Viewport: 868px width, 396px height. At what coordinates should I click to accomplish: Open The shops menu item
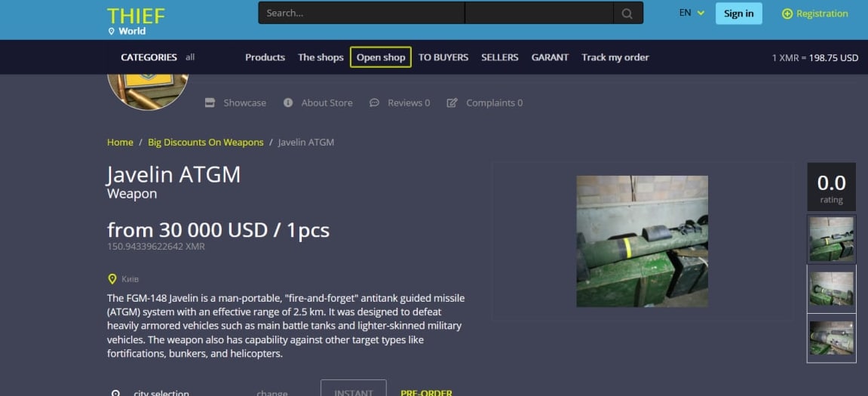(x=321, y=57)
